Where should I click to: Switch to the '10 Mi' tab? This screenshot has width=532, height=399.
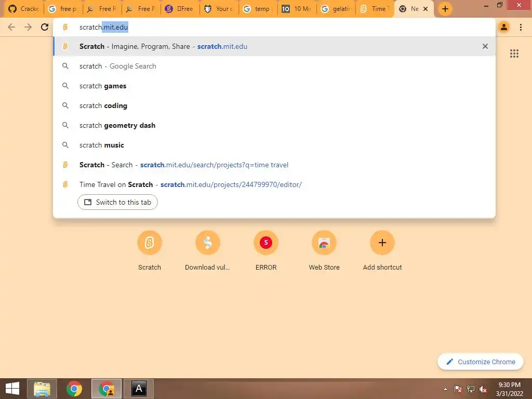click(x=297, y=9)
